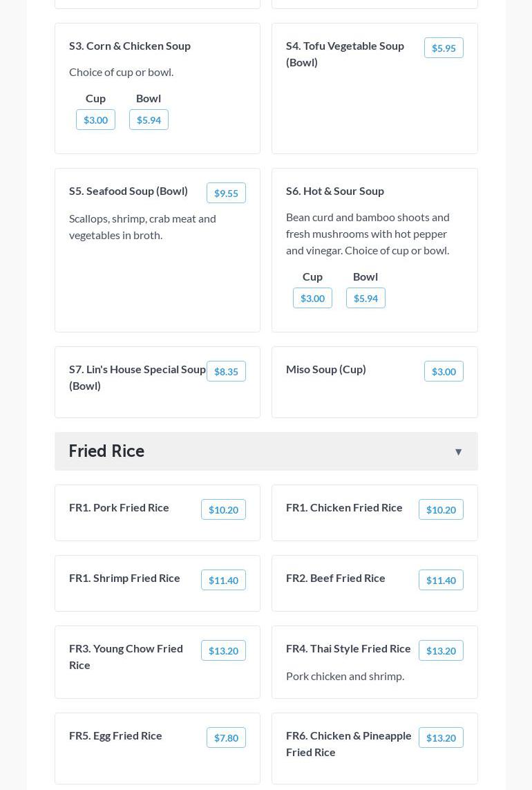Select Young Chow Fried Rice $13.20

click(x=223, y=650)
